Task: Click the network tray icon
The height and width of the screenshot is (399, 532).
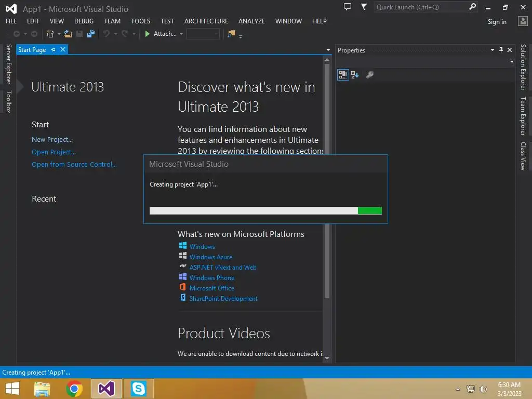Action: coord(471,389)
